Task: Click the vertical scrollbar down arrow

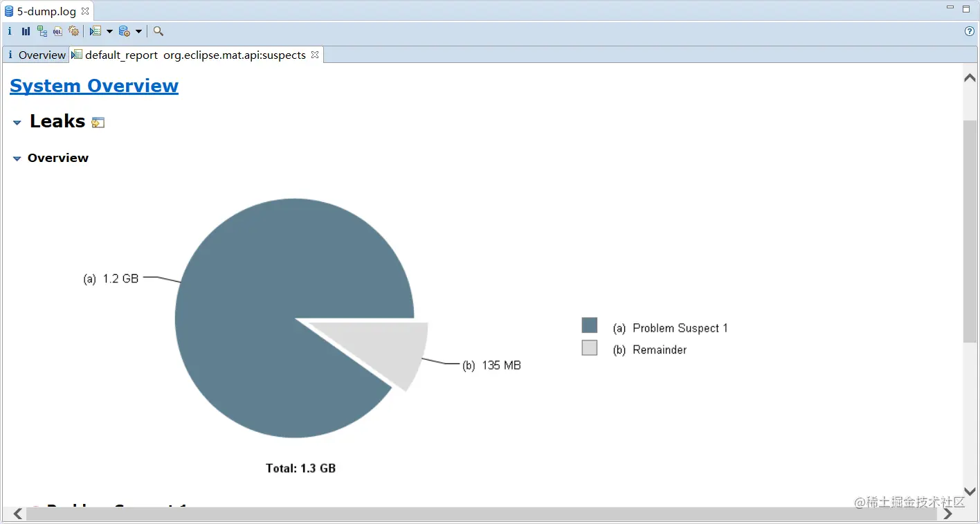Action: pyautogui.click(x=970, y=491)
